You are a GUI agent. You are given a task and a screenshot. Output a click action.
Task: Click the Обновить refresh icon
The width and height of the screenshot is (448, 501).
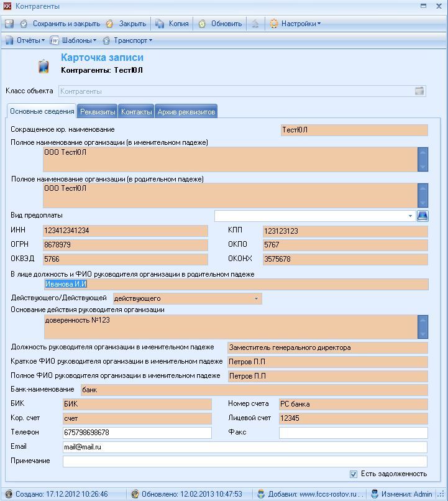(202, 24)
